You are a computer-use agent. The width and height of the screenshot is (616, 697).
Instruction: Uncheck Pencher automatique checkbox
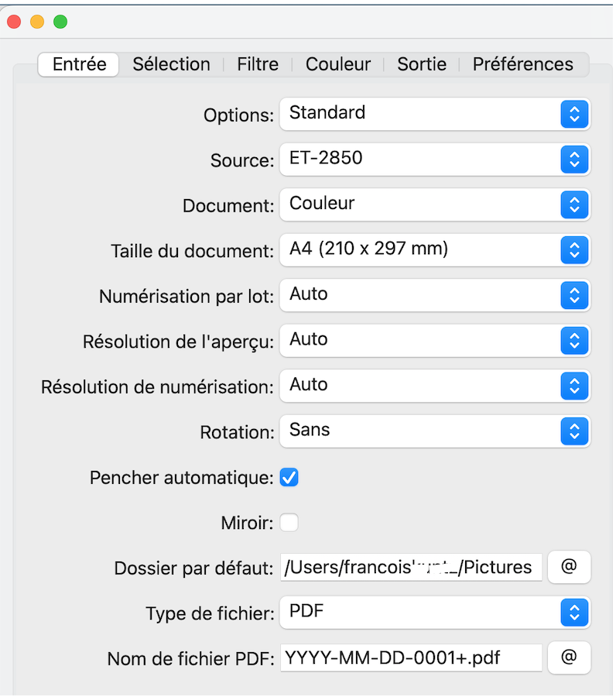(289, 478)
